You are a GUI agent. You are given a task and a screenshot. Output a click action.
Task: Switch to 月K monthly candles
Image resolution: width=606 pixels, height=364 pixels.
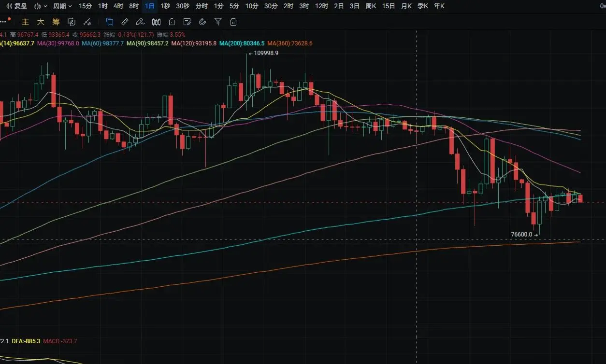point(406,6)
